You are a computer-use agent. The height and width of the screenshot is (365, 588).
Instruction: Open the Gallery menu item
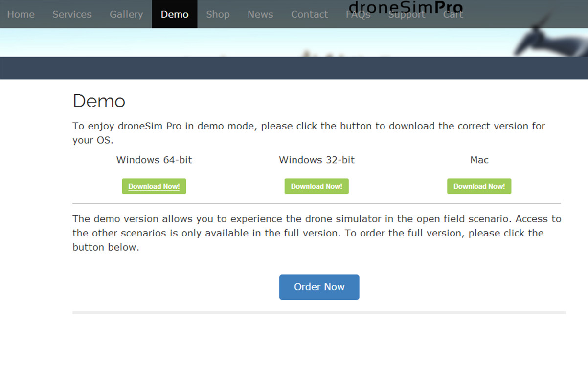(126, 14)
